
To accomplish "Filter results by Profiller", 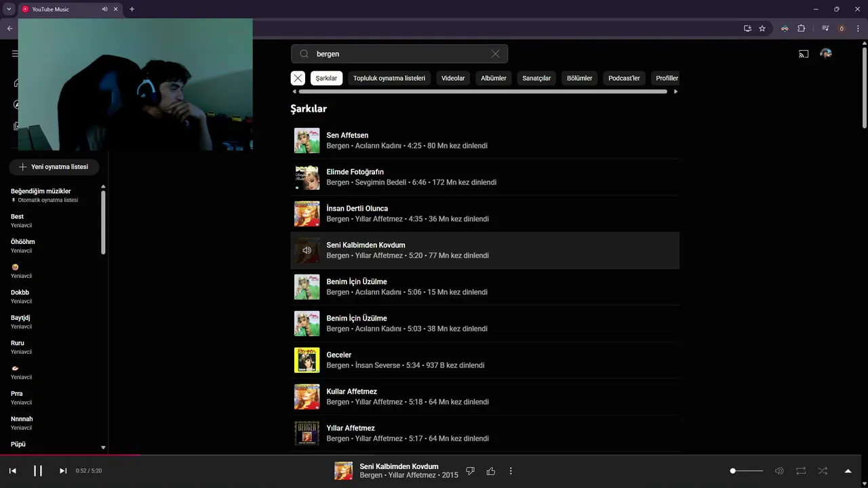I will click(x=667, y=78).
